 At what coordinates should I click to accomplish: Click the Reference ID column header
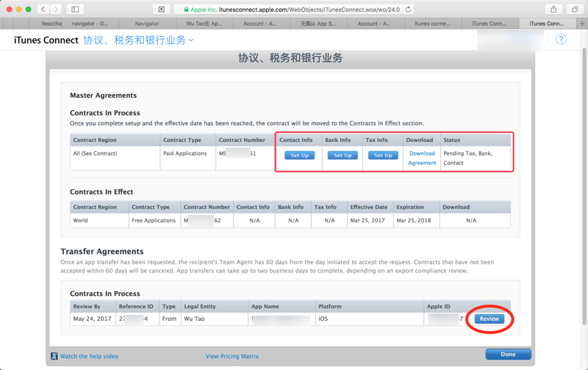point(136,306)
